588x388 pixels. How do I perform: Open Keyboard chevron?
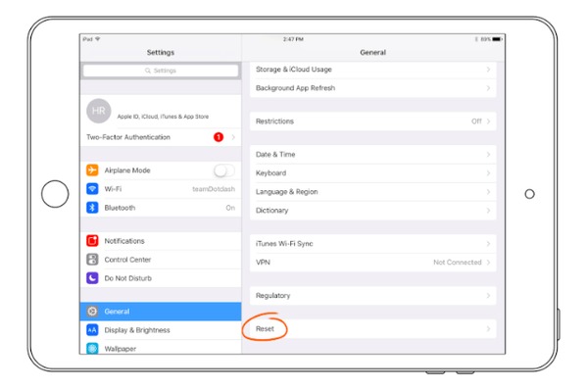488,173
